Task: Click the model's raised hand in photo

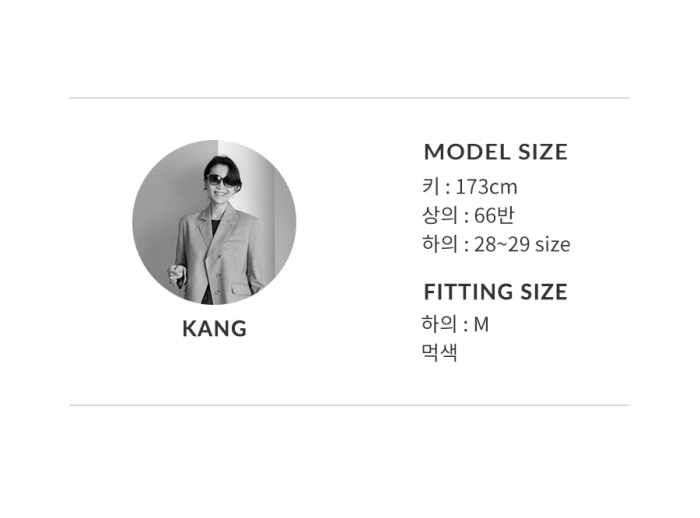Action: tap(176, 272)
